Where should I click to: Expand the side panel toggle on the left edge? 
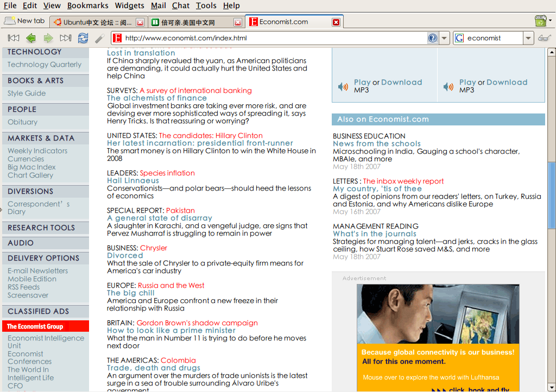[x=1, y=210]
